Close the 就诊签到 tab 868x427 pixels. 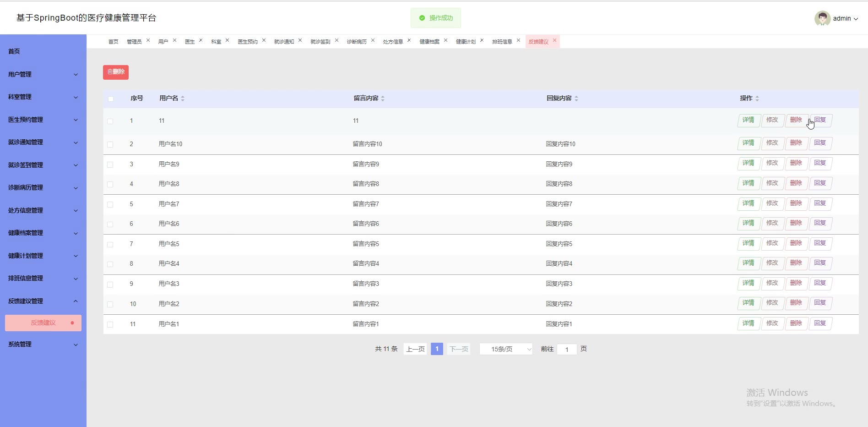[x=336, y=40]
